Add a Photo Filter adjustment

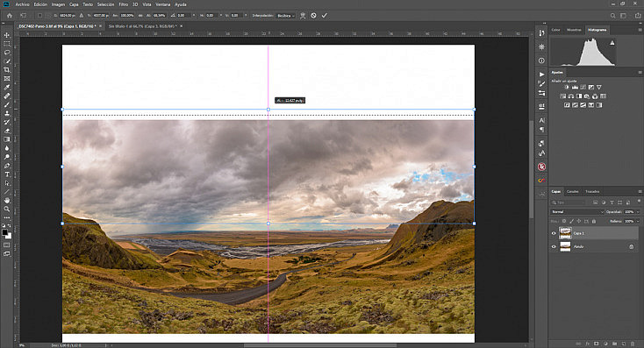587,96
